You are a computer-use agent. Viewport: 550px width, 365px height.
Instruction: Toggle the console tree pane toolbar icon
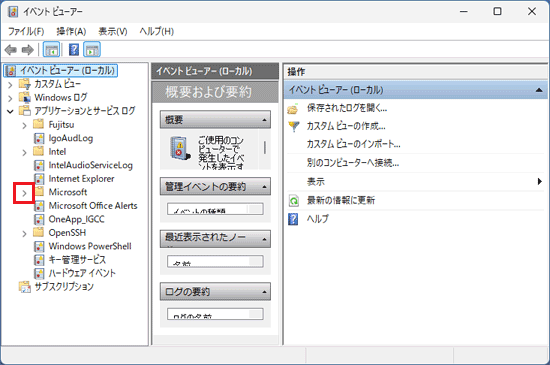click(51, 50)
